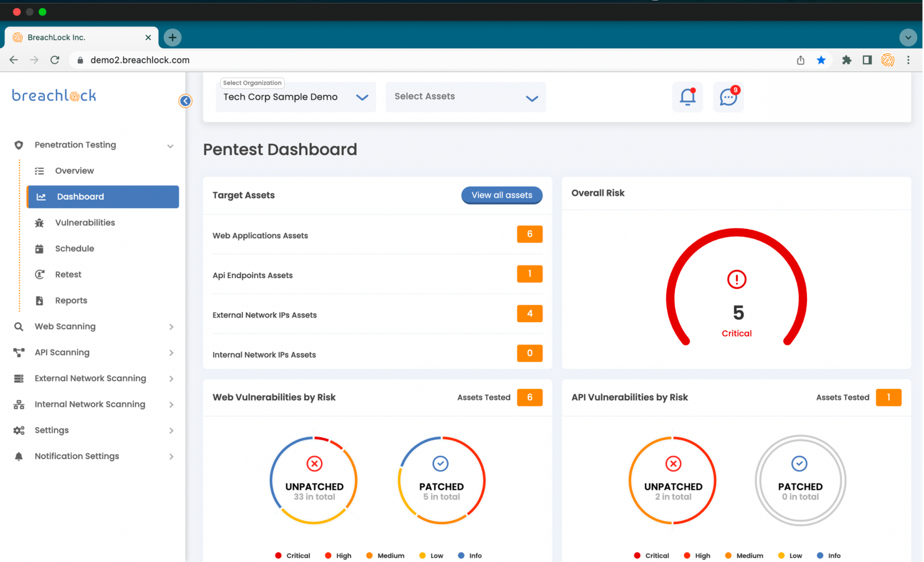
Task: Click the breachlock logo link
Action: pyautogui.click(x=54, y=96)
